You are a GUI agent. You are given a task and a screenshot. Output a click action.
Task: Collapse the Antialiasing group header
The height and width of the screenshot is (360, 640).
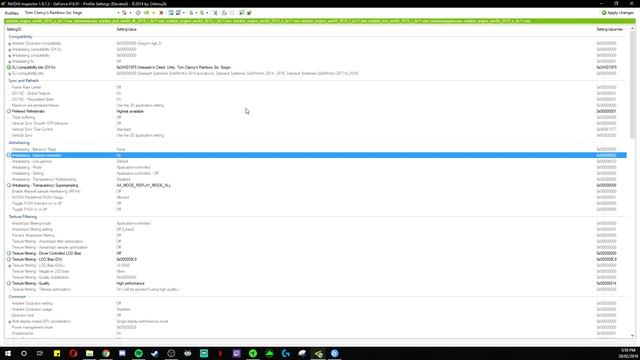pos(19,143)
